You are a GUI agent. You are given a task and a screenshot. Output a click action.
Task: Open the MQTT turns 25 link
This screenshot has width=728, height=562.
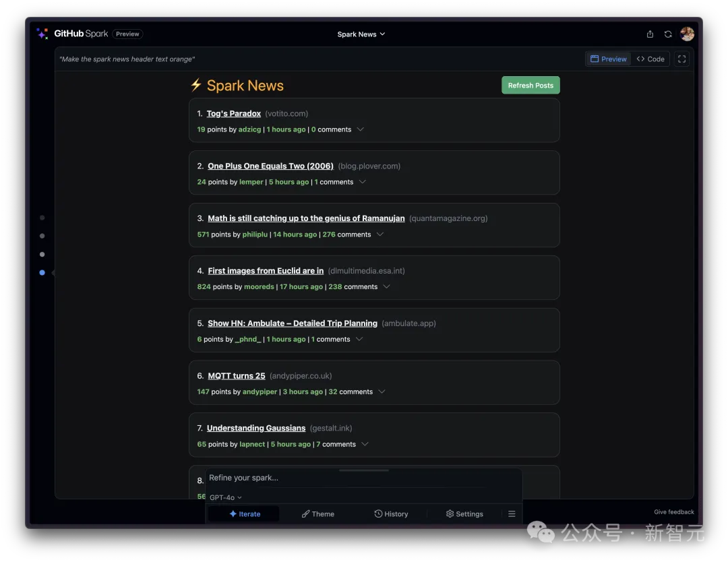click(237, 375)
